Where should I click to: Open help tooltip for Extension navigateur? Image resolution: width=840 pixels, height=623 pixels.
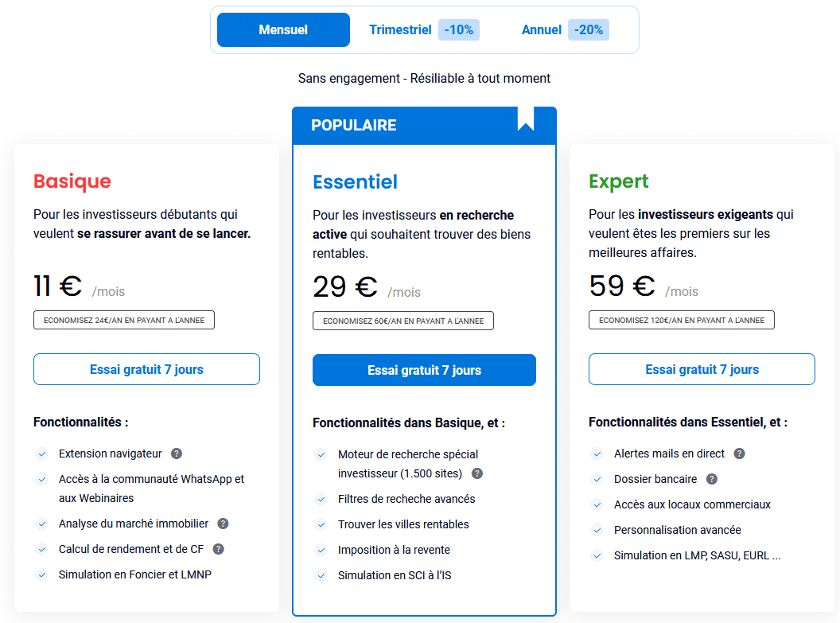pyautogui.click(x=176, y=454)
